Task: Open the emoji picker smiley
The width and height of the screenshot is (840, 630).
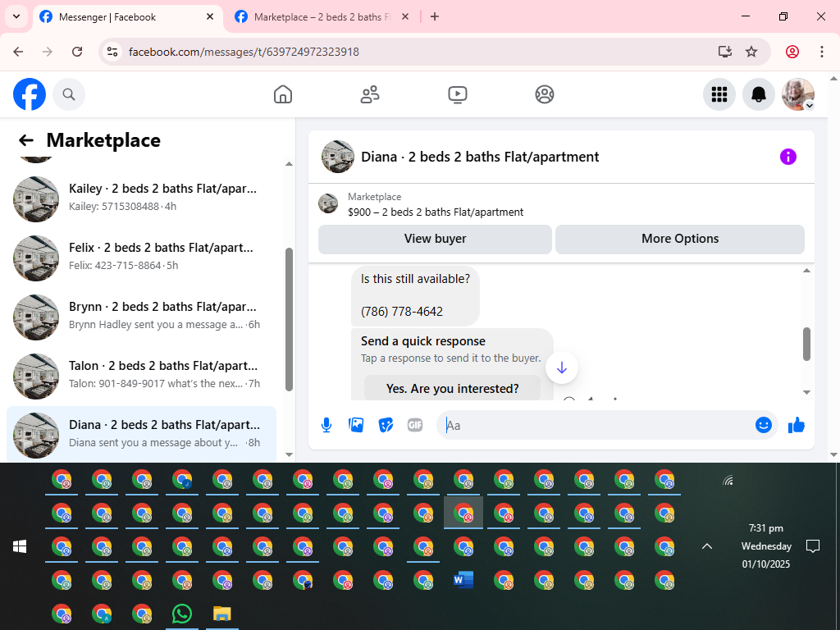Action: [764, 426]
